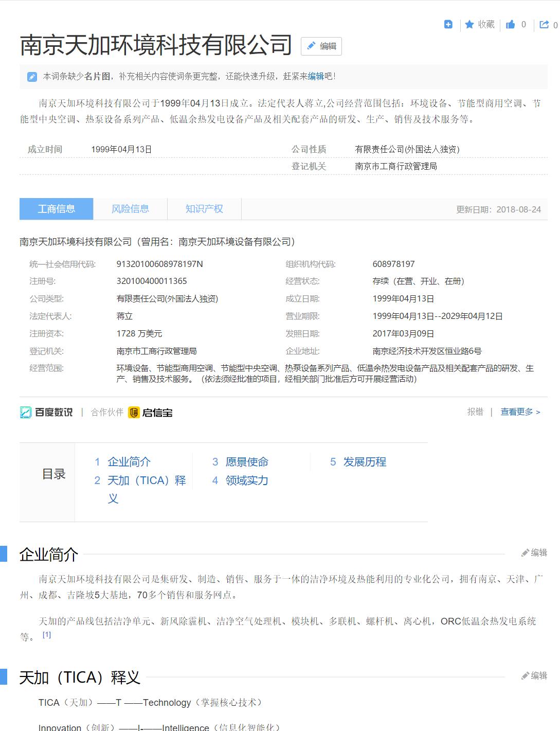Click the like count 0 next to thumbs-up
Screen dimensions: 560x731
tap(523, 24)
